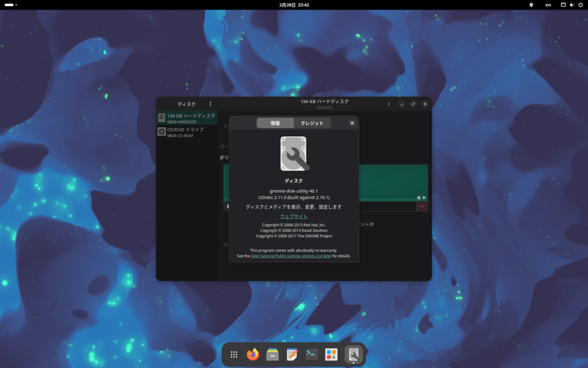Open the ウェブサイト link

(293, 216)
